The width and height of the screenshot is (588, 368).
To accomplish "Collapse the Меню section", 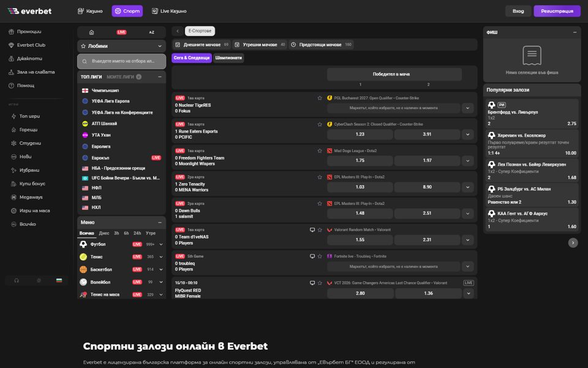I will 160,222.
